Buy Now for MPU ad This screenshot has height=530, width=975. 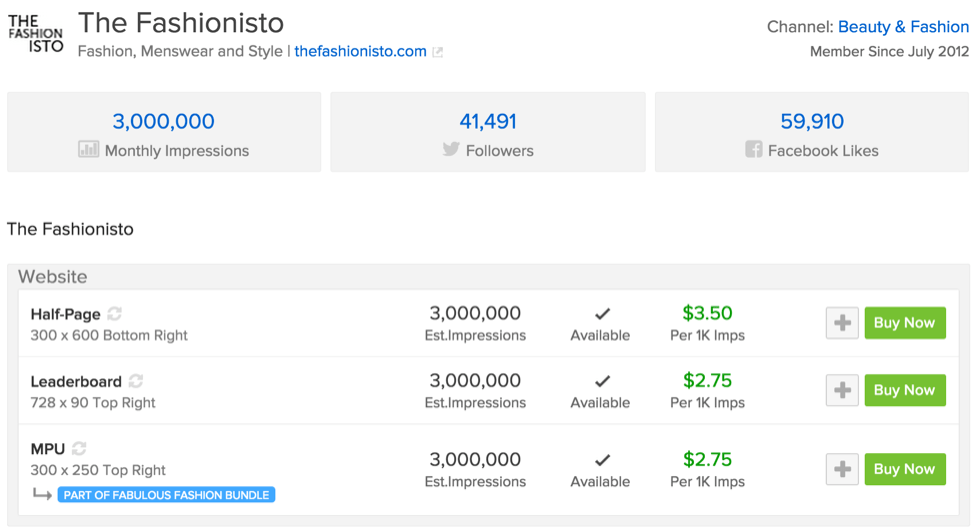(905, 469)
